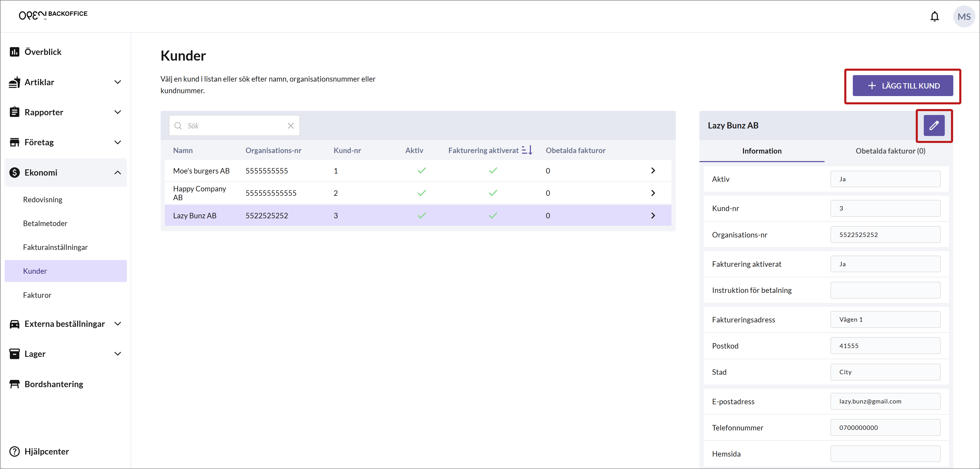Viewport: 980px width, 469px height.
Task: Click the Stad field
Action: (885, 372)
